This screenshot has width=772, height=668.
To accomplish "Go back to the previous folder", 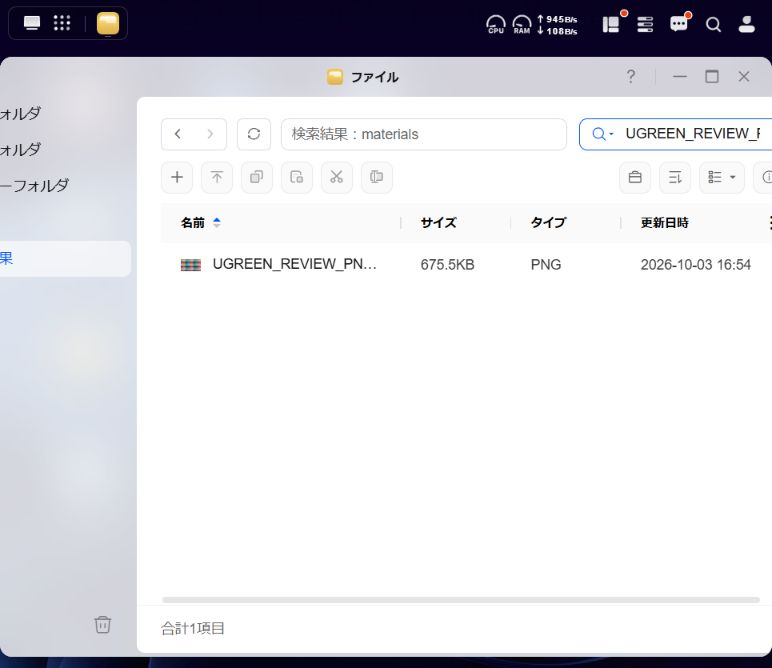I will (x=178, y=134).
